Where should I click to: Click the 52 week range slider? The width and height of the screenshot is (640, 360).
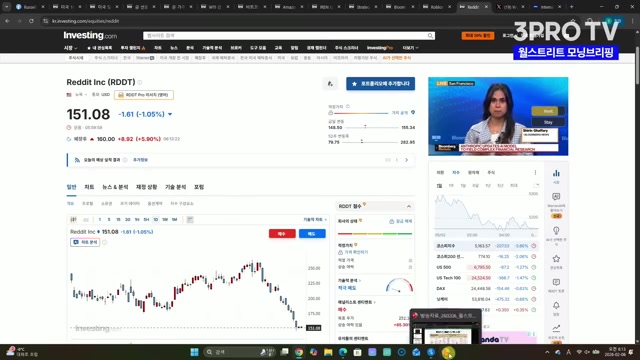(x=371, y=142)
